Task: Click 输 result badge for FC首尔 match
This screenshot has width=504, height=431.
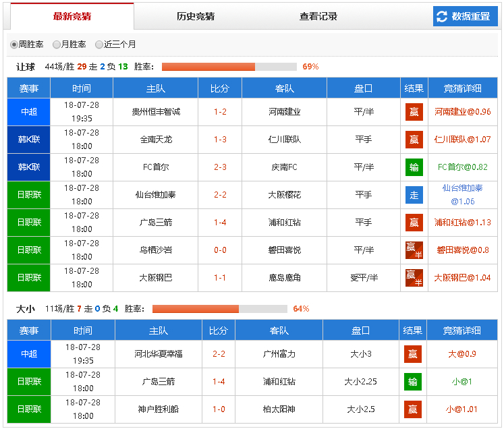Action: pos(414,167)
